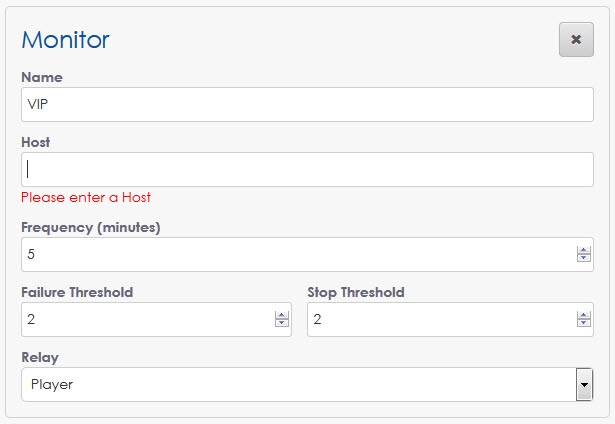Click the Name input field containing VIP
Viewport: 615px width, 424px height.
point(300,104)
